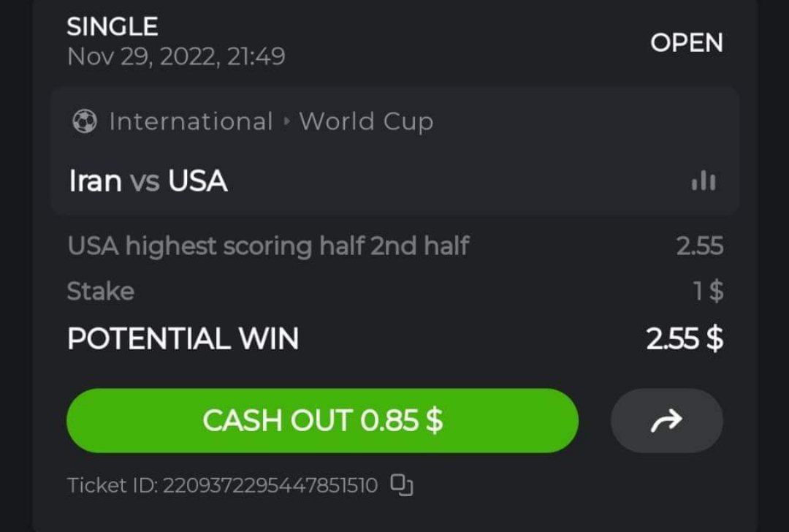Click the 1 $ stake amount

click(x=708, y=292)
